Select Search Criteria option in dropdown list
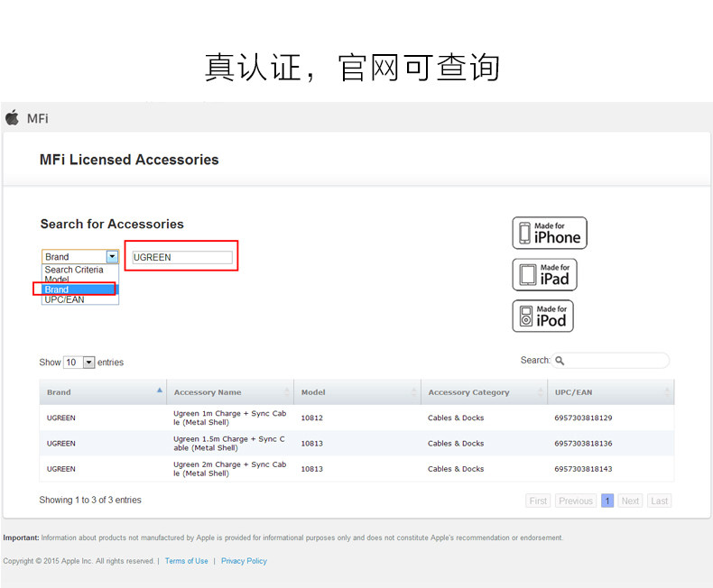This screenshot has width=713, height=588. [x=74, y=270]
